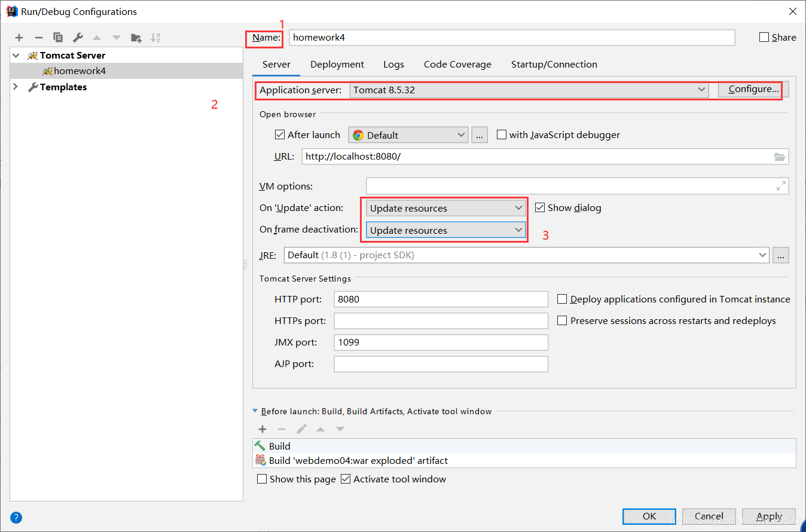The height and width of the screenshot is (532, 806).
Task: Move configuration down arrow in left toolbar
Action: (x=117, y=38)
